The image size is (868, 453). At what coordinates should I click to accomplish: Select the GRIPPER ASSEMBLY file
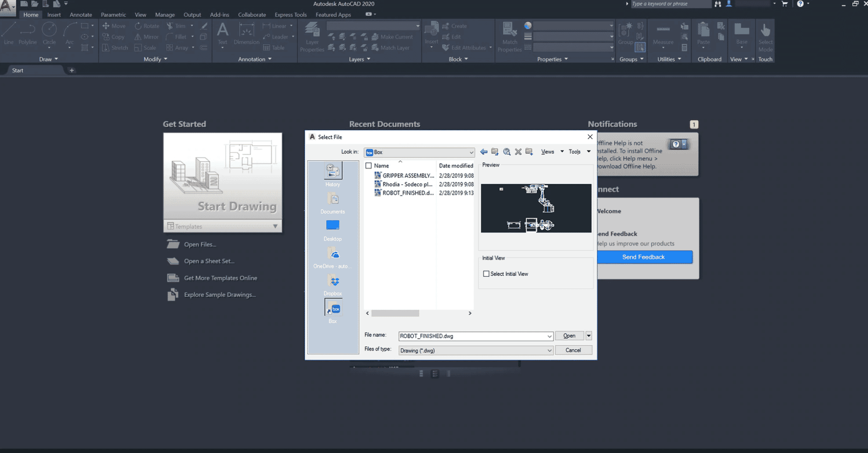(x=407, y=176)
